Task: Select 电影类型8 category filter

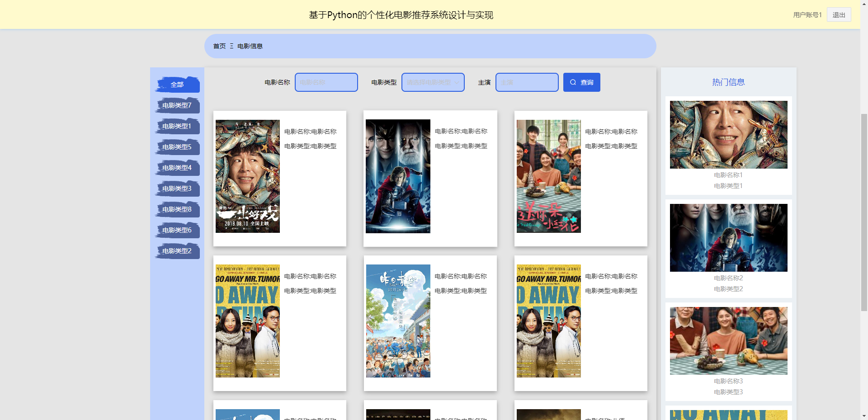Action: (x=177, y=209)
